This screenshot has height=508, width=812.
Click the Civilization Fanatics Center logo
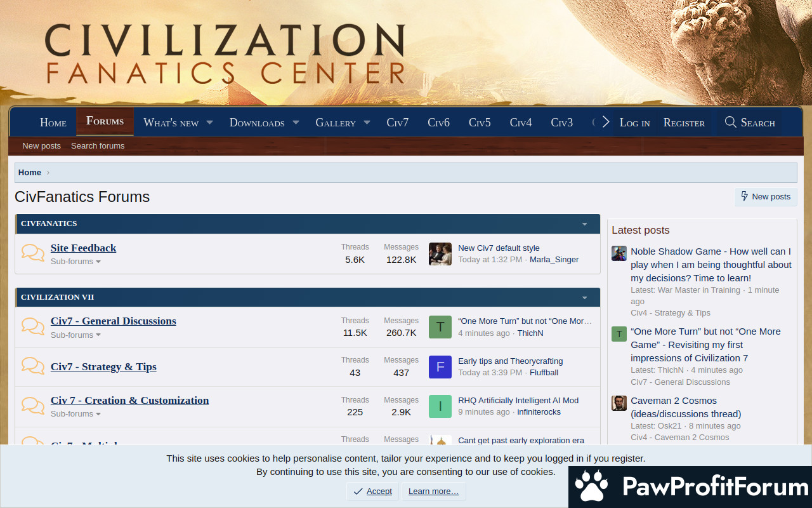[x=225, y=54]
